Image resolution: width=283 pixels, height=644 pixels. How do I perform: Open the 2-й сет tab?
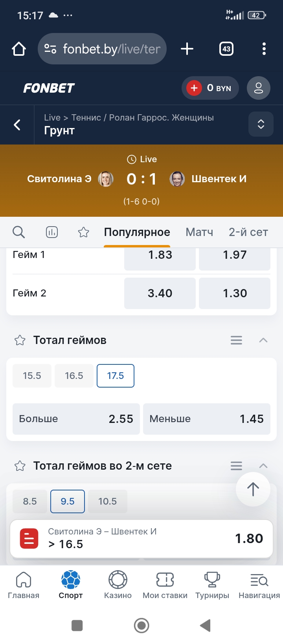click(x=248, y=232)
